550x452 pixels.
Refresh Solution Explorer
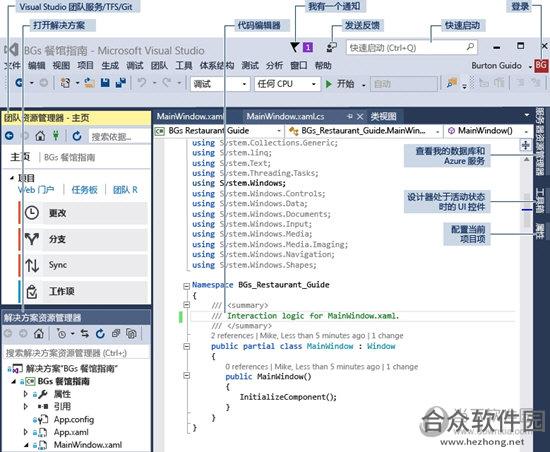coord(100,333)
